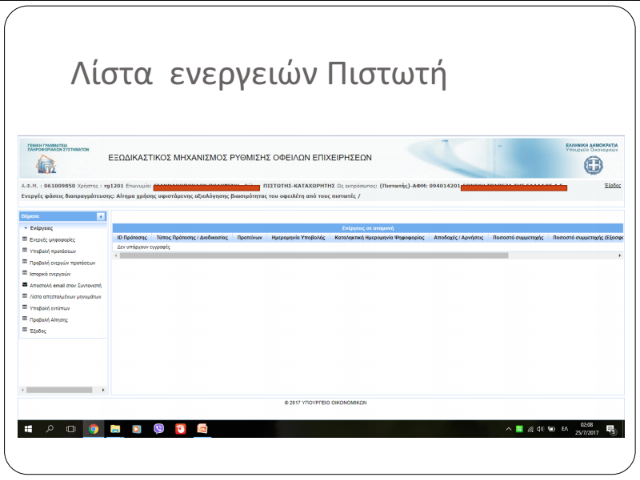The image size is (640, 480).
Task: Click the sidebar's horizontal scrollbar
Action: 60,389
